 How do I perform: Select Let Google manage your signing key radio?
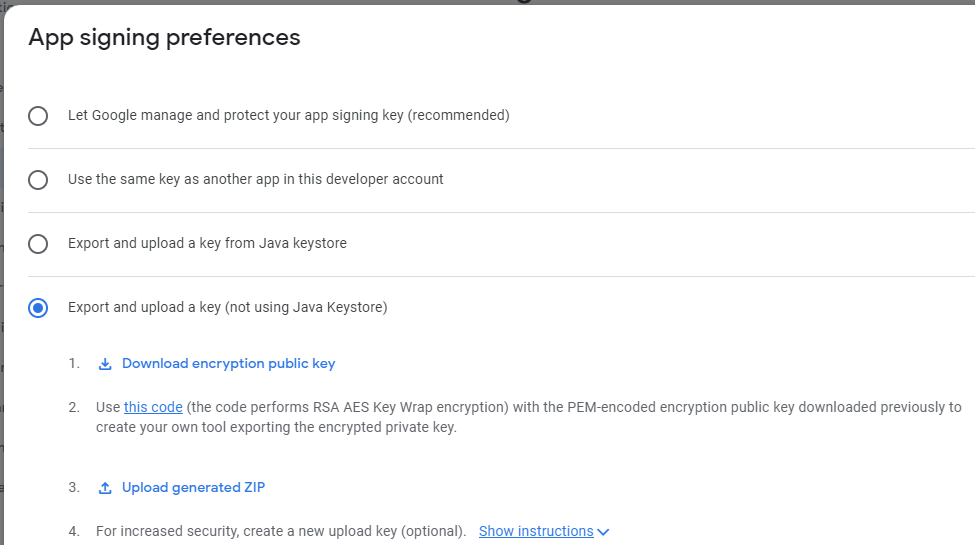point(38,116)
